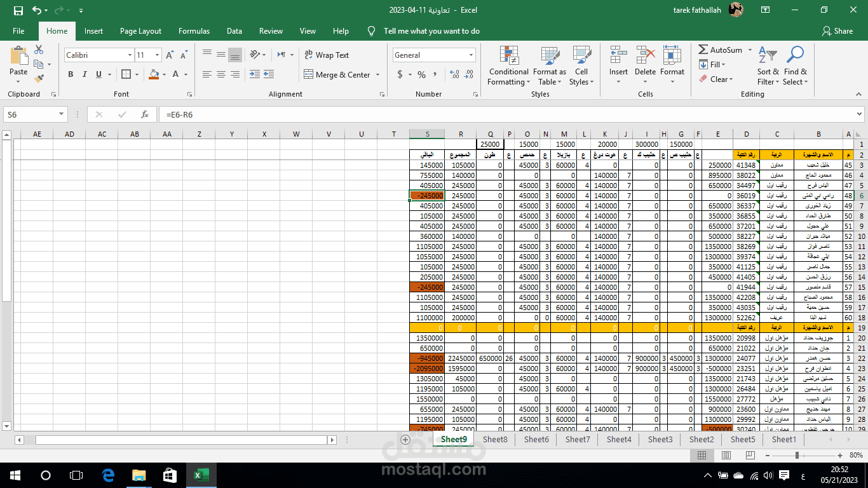The height and width of the screenshot is (488, 868).
Task: Open Find & Select options
Action: click(795, 66)
